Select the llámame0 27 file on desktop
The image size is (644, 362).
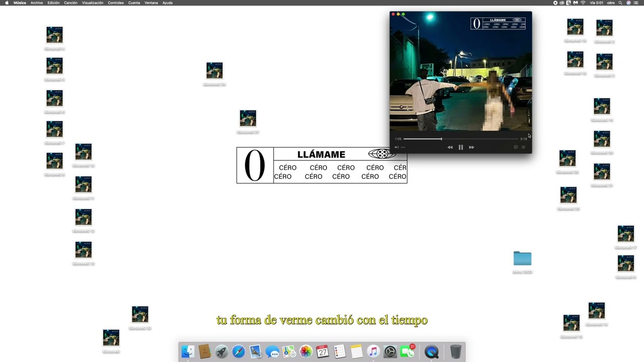point(248,118)
